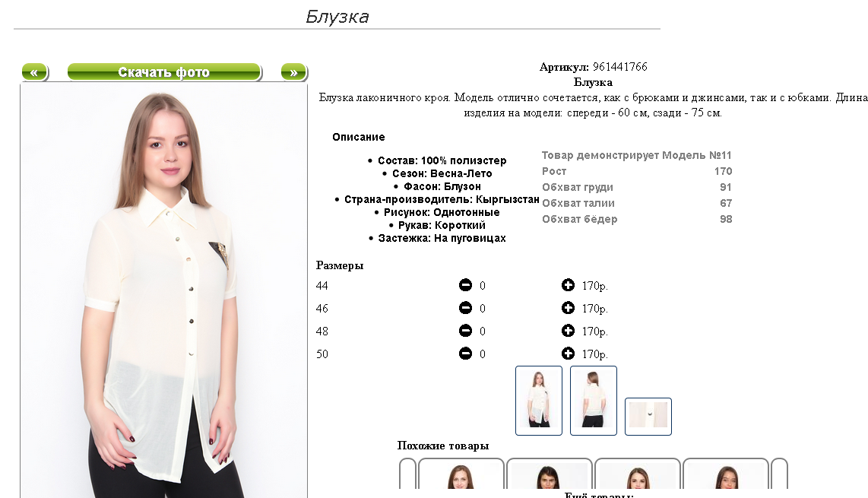This screenshot has width=868, height=498.
Task: Select the front view blouse thumbnail
Action: [539, 401]
